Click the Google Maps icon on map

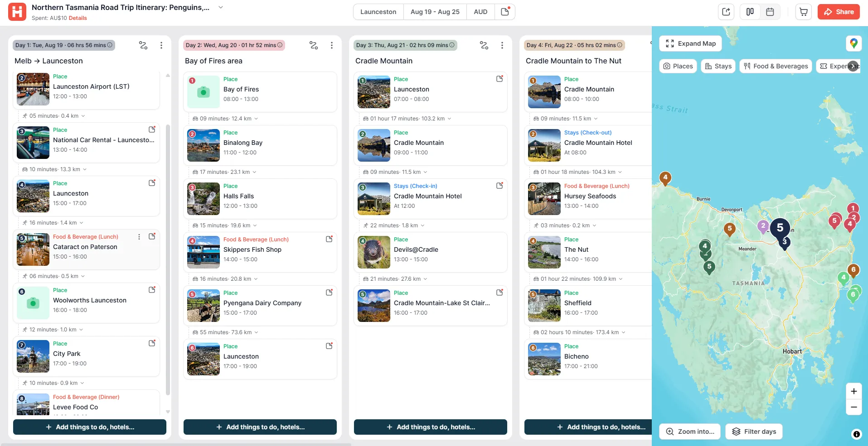(853, 43)
